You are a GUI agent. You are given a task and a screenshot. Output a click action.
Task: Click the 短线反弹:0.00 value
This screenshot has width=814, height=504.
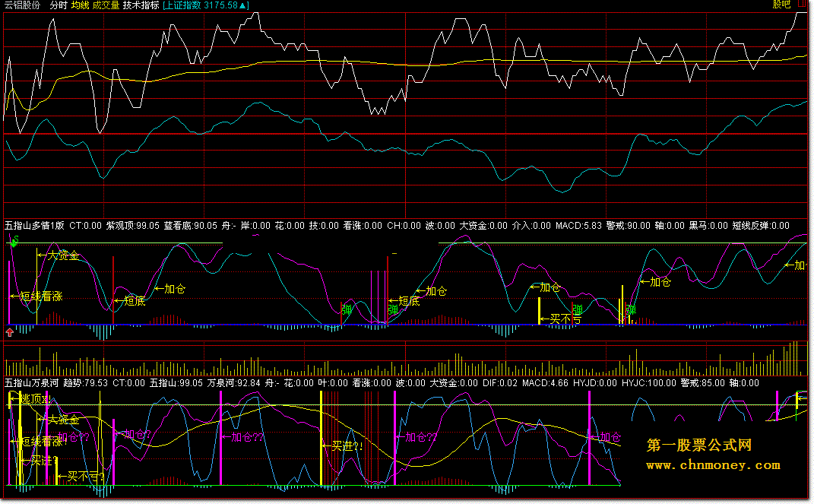(x=761, y=226)
